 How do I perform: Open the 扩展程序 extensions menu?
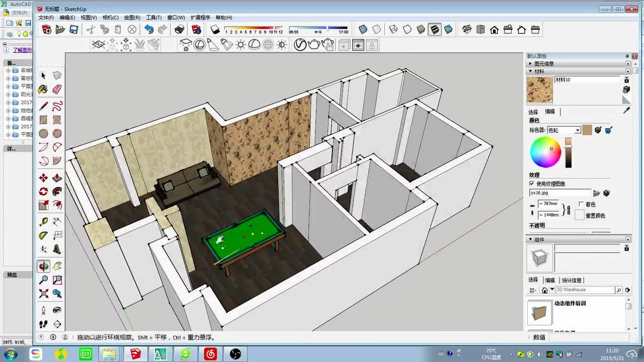pyautogui.click(x=200, y=18)
